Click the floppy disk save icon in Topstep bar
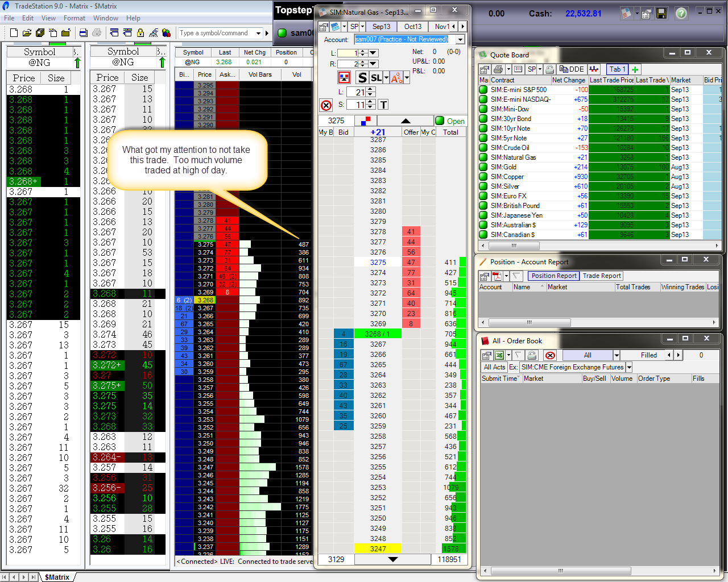728x582 pixels. pos(661,13)
